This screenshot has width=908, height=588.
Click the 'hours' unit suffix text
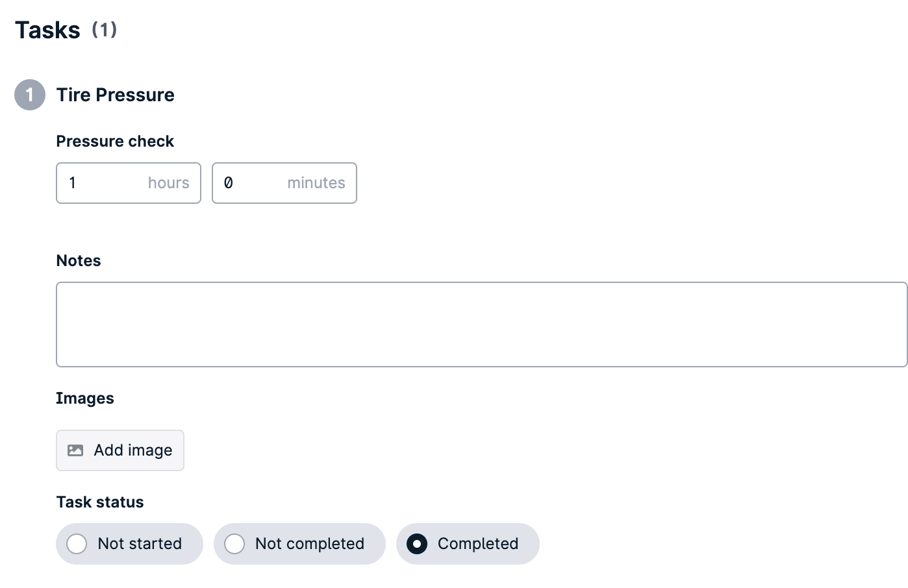169,183
